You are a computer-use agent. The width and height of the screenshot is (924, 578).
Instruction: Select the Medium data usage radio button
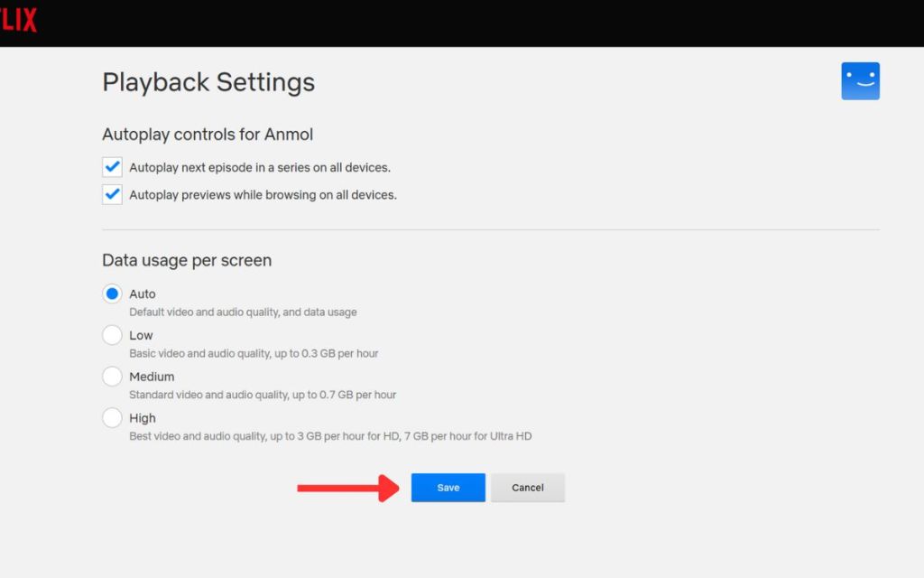coord(112,377)
